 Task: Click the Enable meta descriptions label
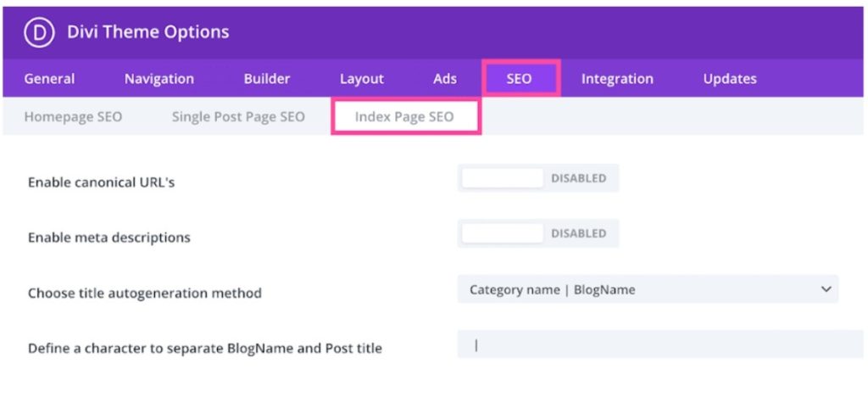(109, 238)
